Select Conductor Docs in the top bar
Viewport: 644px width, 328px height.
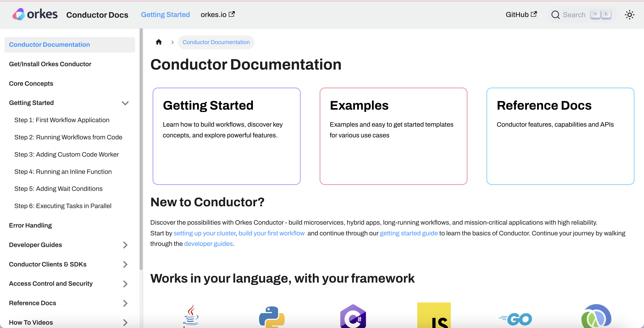point(97,15)
